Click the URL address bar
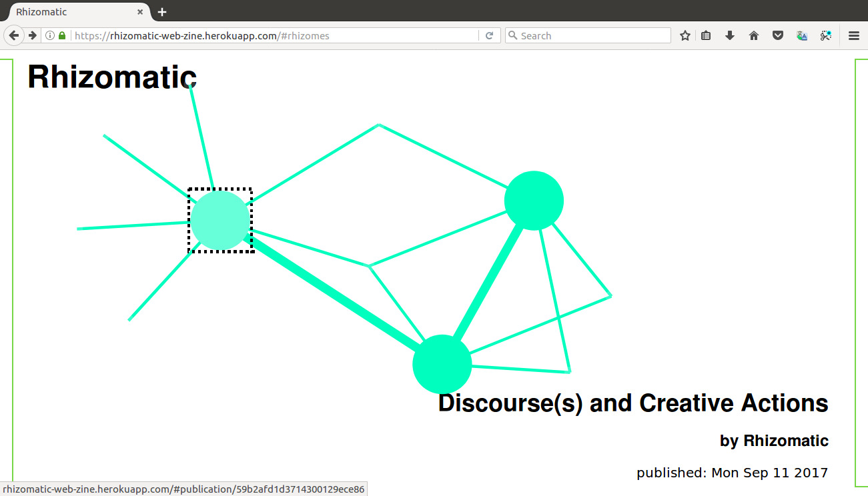Screen dimensions: 868x496 coord(267,36)
